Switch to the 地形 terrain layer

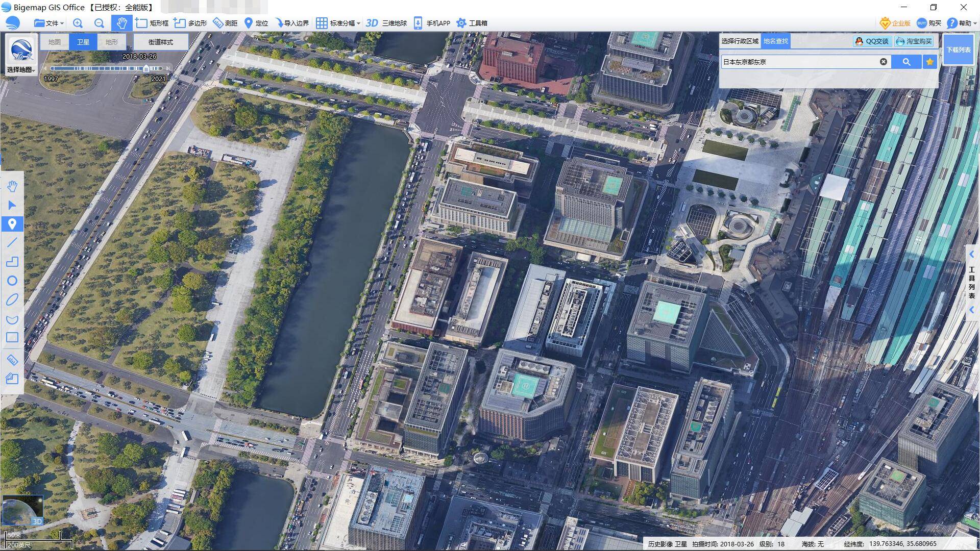[x=111, y=42]
